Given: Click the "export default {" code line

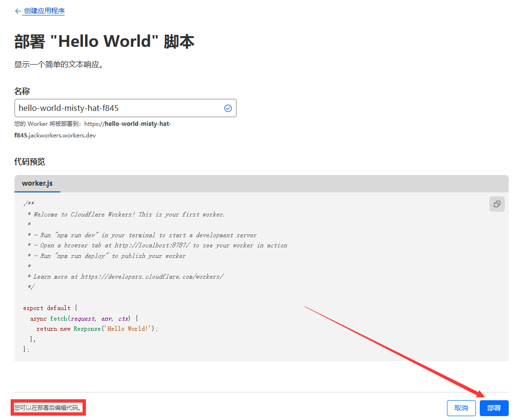Looking at the screenshot, I should [x=50, y=308].
